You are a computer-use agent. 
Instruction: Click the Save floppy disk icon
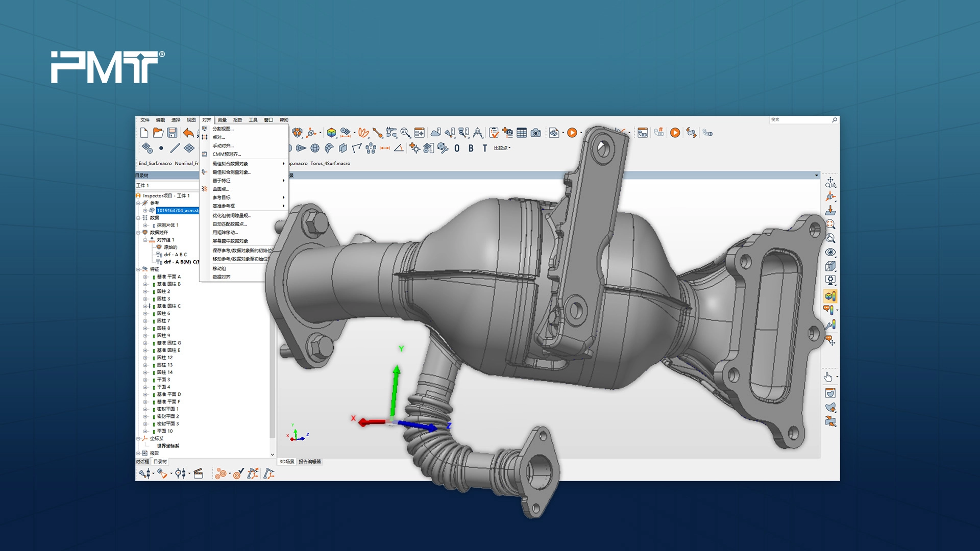click(x=173, y=133)
